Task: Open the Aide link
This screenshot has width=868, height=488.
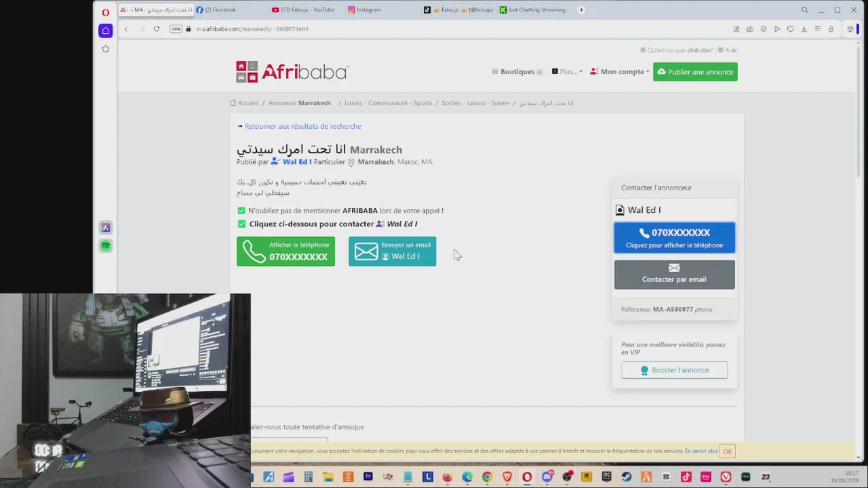Action: [728, 50]
